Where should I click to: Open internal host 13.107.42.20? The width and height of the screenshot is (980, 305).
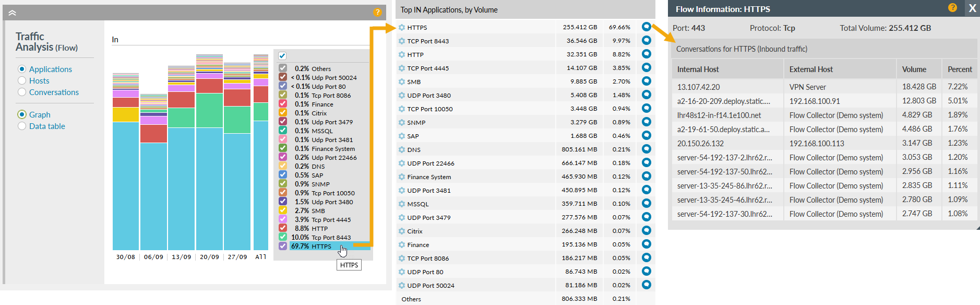point(698,87)
